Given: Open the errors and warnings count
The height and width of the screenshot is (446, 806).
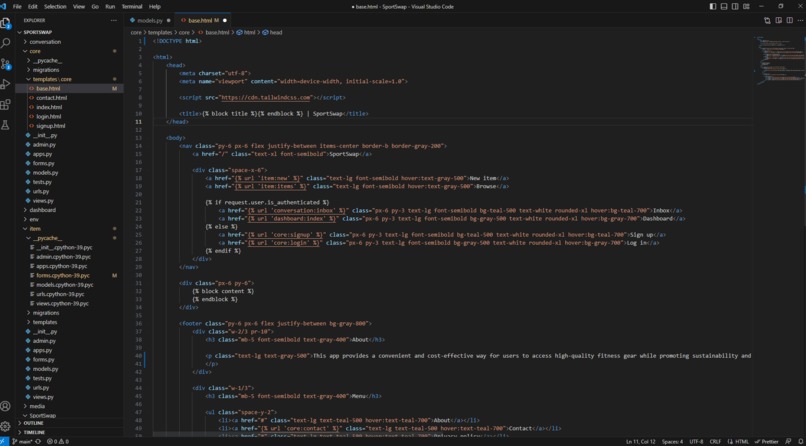Looking at the screenshot, I should (58, 441).
